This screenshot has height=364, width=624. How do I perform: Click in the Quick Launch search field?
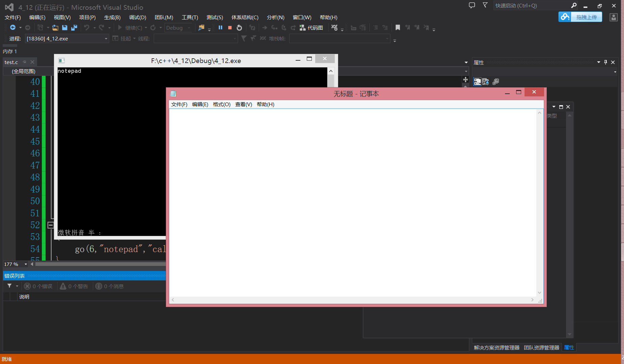point(531,5)
